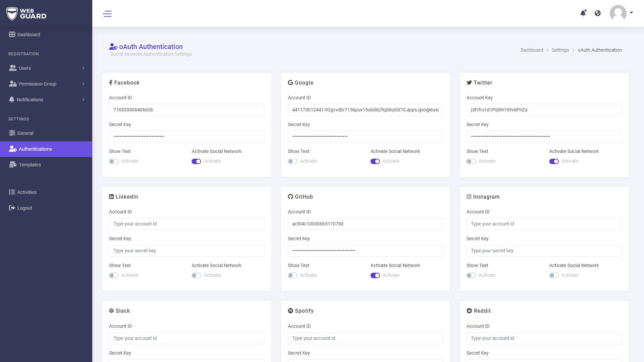This screenshot has height=362, width=644.
Task: Disable the GitHub Activate Social Network switch
Action: (375, 275)
